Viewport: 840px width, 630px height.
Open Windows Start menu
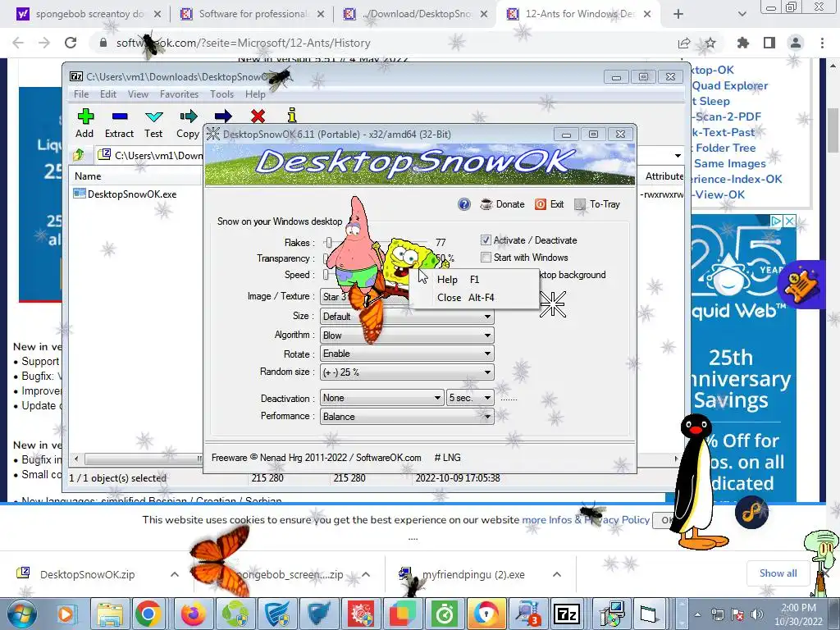pyautogui.click(x=21, y=614)
